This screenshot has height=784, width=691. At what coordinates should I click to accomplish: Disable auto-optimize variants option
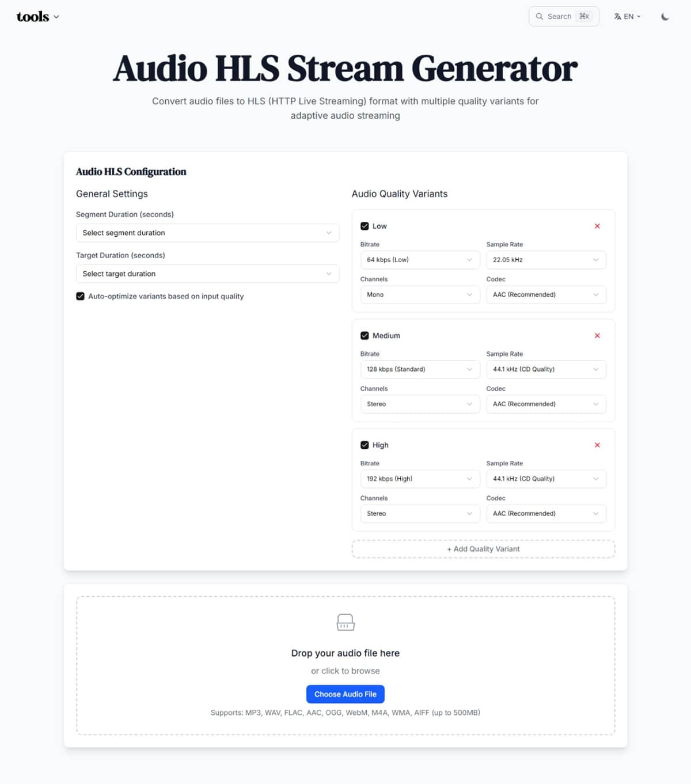click(81, 296)
